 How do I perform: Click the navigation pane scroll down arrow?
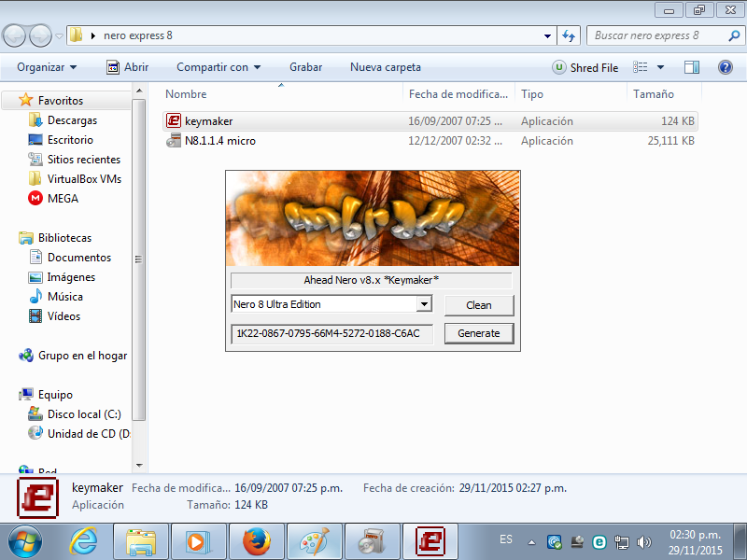[138, 465]
